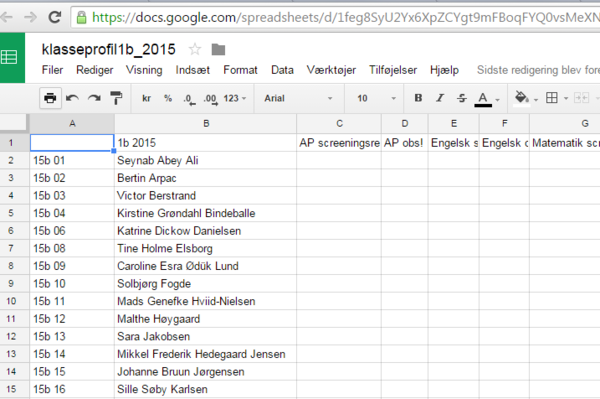The width and height of the screenshot is (600, 399).
Task: Open the 123 number format dropdown
Action: tap(235, 98)
